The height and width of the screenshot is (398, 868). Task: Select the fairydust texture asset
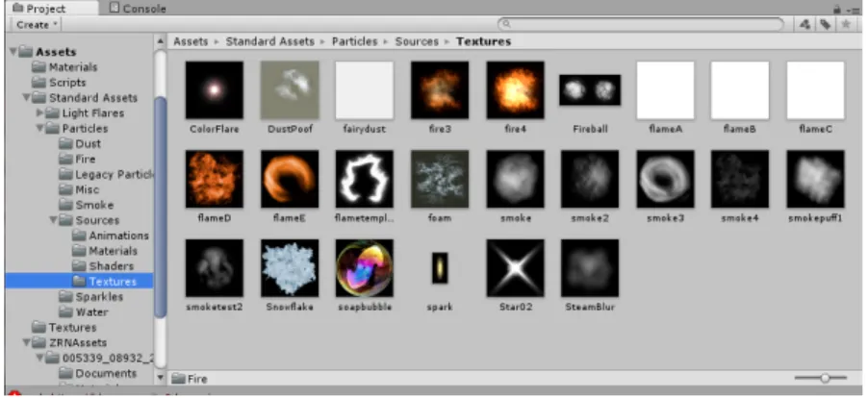click(x=365, y=90)
